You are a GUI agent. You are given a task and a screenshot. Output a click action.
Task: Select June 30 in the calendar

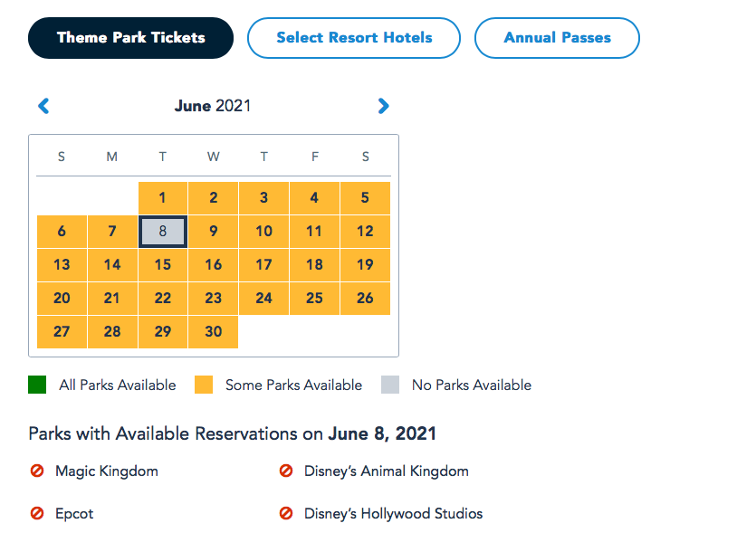pos(214,331)
